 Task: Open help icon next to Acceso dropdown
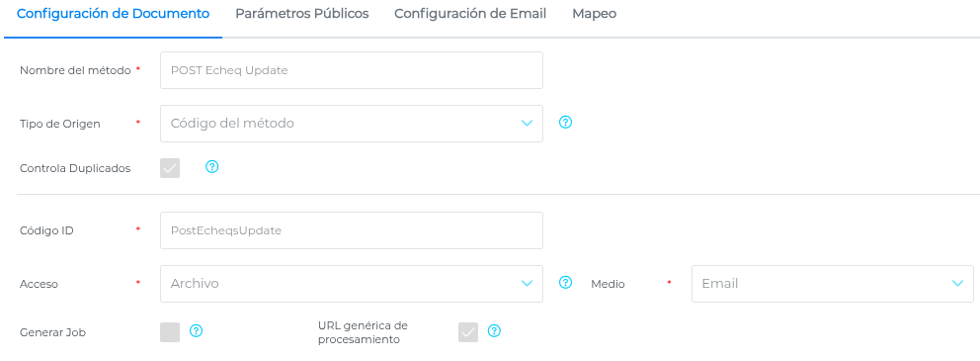tap(565, 283)
